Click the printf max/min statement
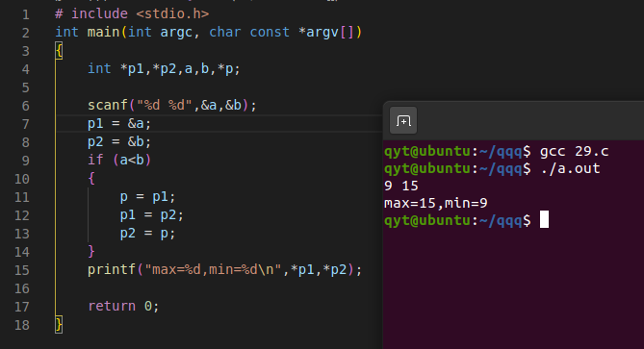644x349 pixels. tap(224, 270)
